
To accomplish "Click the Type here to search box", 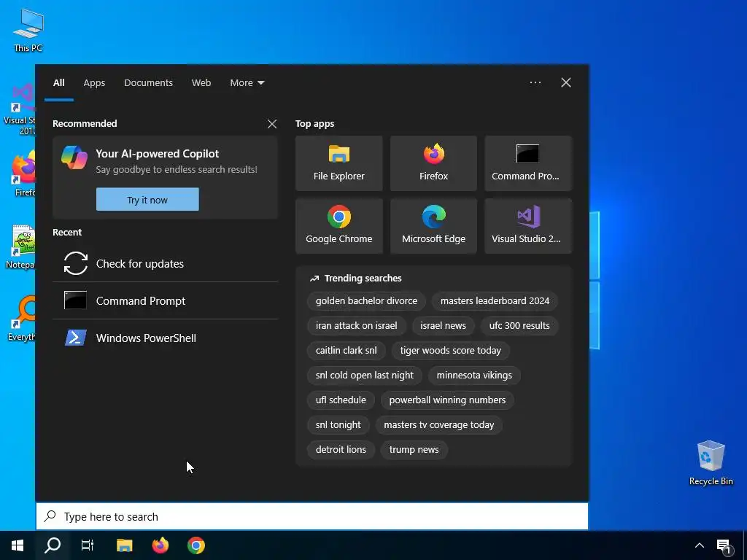I will point(312,516).
